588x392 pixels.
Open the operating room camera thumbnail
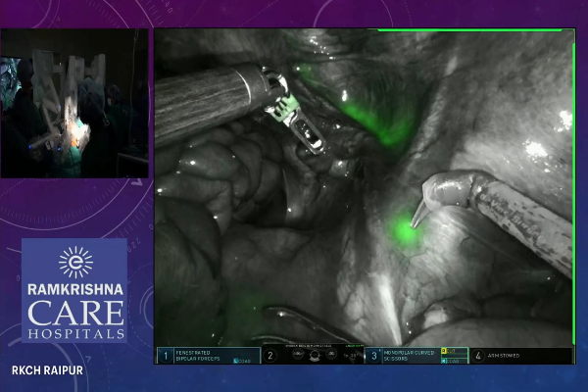pyautogui.click(x=74, y=103)
